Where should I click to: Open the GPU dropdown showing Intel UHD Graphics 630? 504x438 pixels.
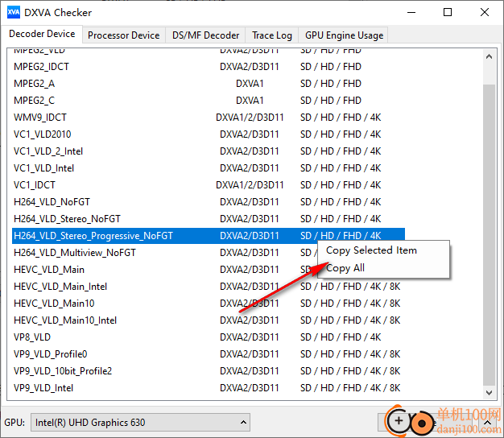(140, 422)
